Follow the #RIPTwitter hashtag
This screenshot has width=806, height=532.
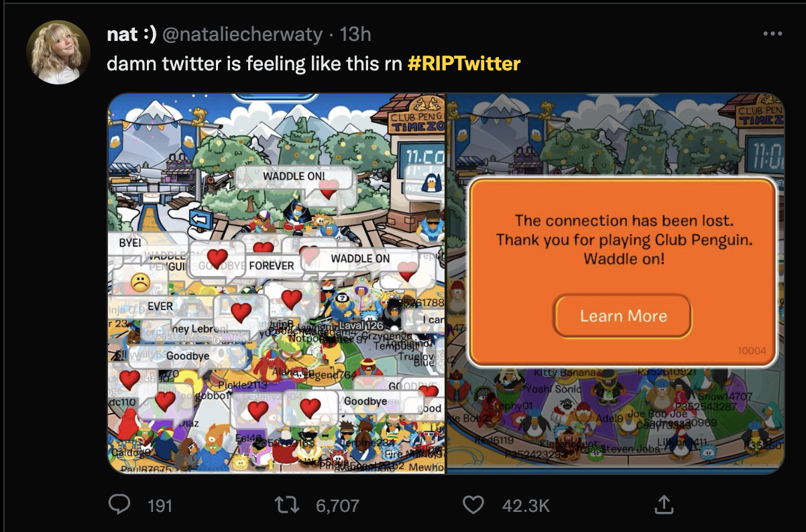[463, 64]
